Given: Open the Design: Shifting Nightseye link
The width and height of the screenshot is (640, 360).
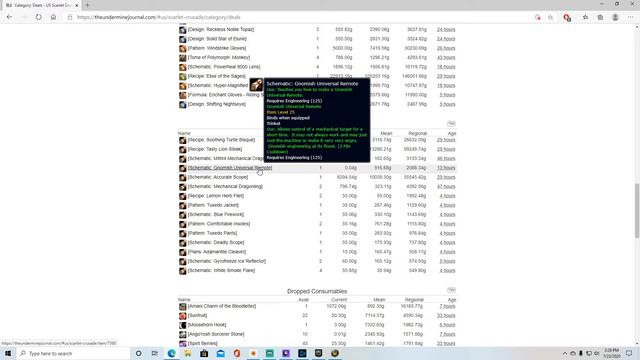Looking at the screenshot, I should pyautogui.click(x=217, y=104).
